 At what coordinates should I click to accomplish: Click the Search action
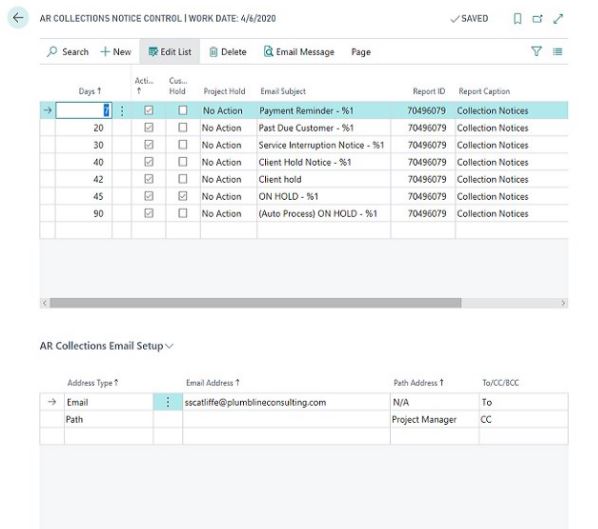tap(68, 51)
